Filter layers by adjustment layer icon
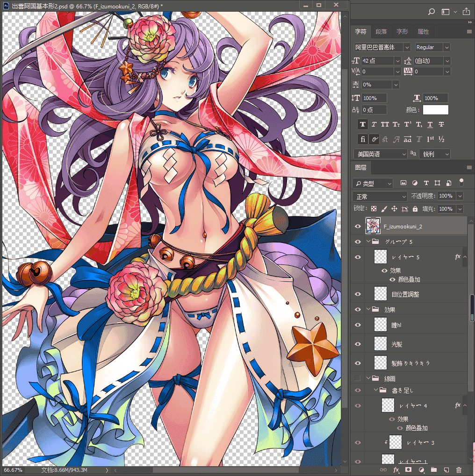This screenshot has height=476, width=475. (415, 183)
